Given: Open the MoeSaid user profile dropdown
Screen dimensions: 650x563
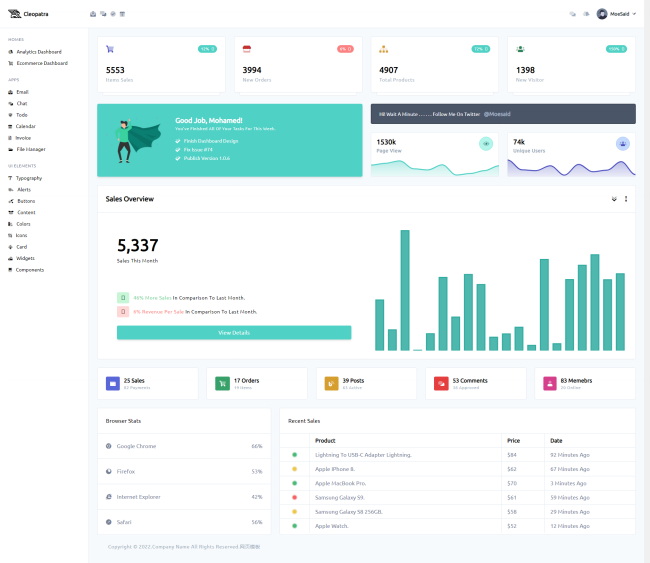Looking at the screenshot, I should click(616, 14).
